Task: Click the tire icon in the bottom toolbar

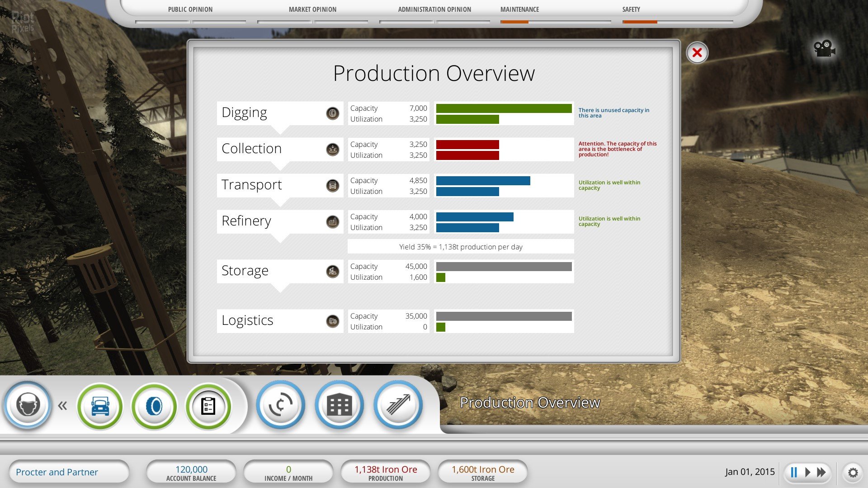Action: [x=154, y=405]
